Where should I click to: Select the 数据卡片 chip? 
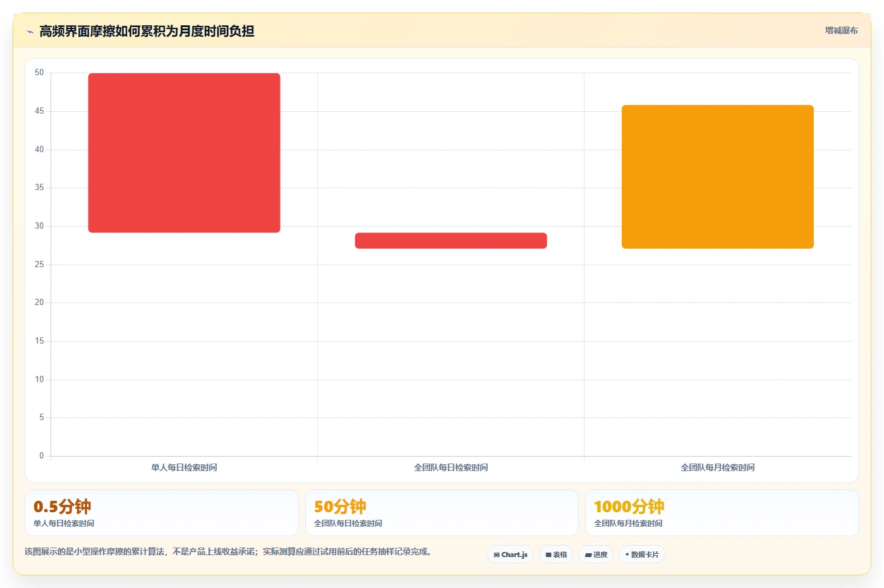pos(642,555)
